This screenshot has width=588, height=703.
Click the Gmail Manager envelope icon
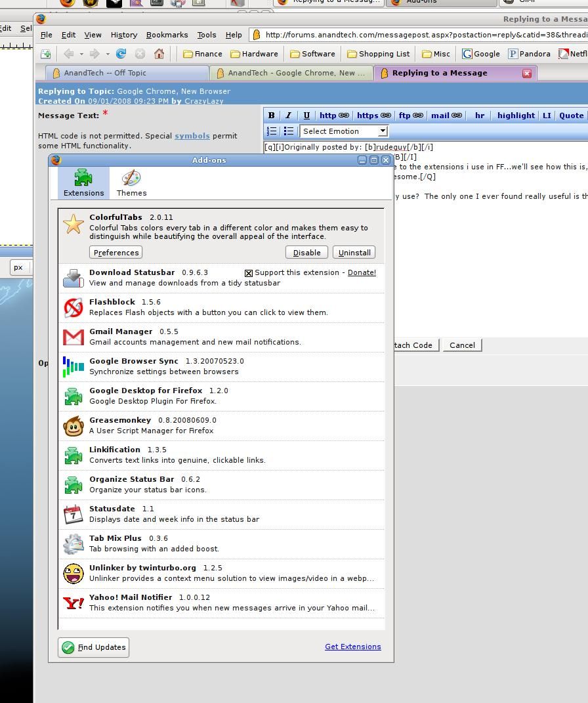73,337
